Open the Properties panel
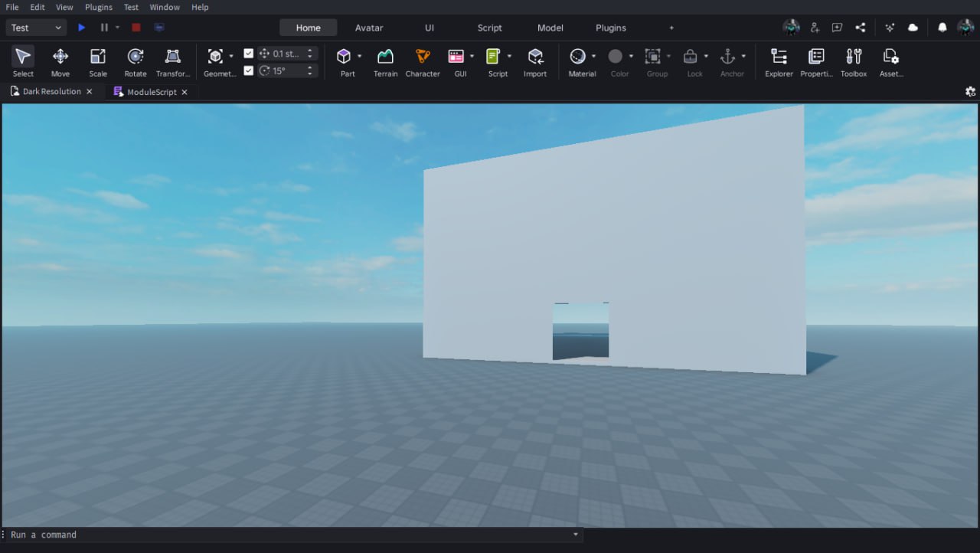Screen dimensions: 980x553 [816, 62]
